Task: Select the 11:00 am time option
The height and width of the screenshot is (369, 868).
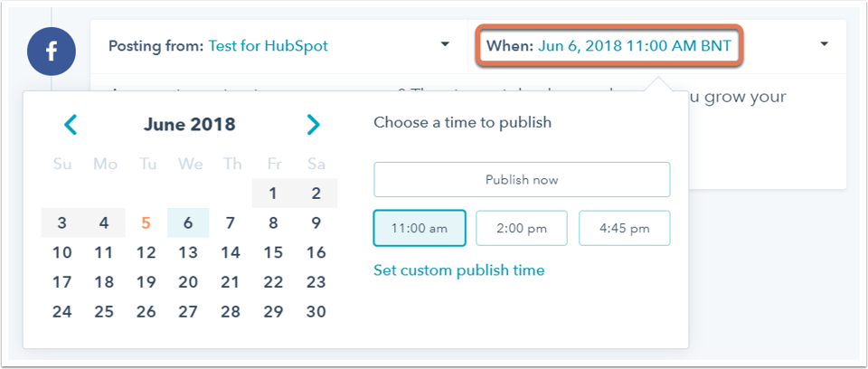Action: [x=420, y=228]
